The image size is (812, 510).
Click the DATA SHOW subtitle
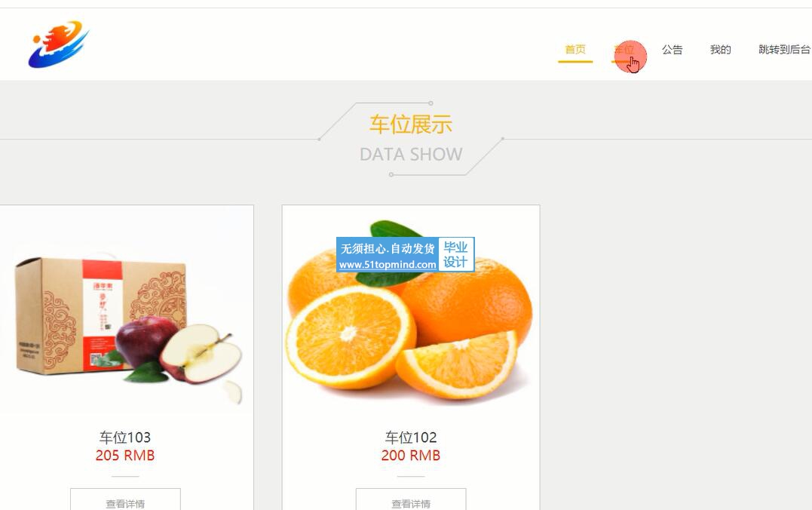pyautogui.click(x=411, y=155)
